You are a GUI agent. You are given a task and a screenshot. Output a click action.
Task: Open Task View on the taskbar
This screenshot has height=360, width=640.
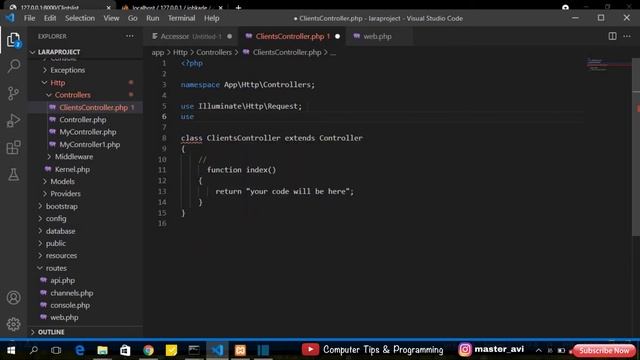coord(56,350)
